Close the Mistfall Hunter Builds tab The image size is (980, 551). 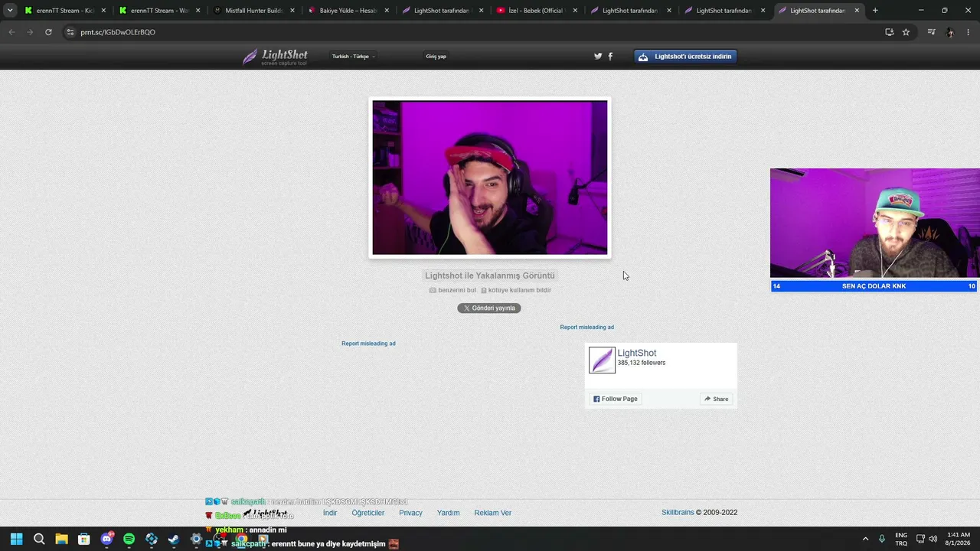click(292, 11)
